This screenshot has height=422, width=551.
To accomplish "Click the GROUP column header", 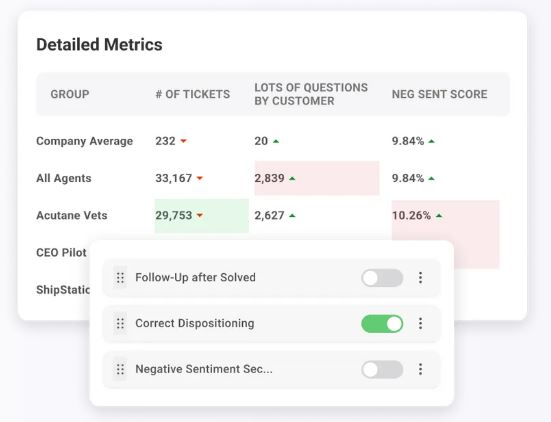I will click(70, 94).
